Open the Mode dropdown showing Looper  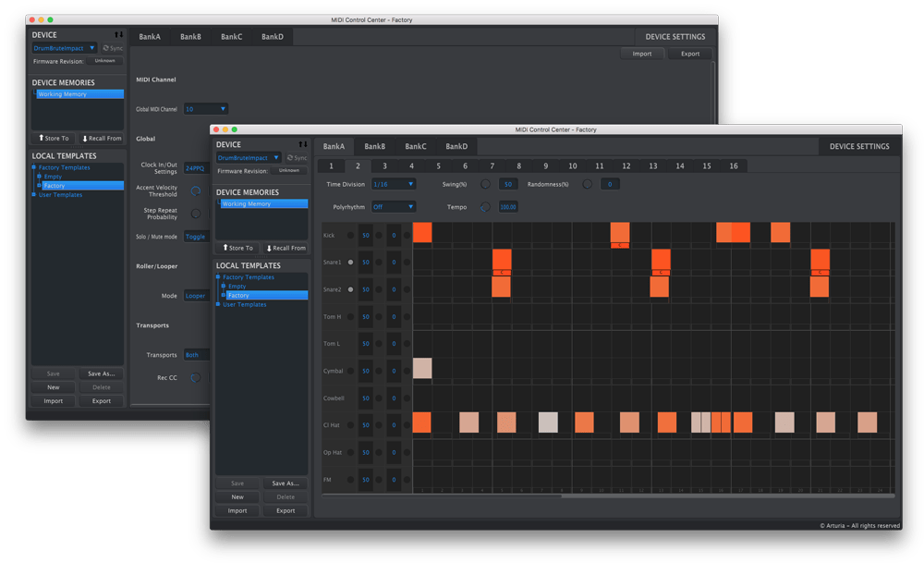[x=196, y=296]
